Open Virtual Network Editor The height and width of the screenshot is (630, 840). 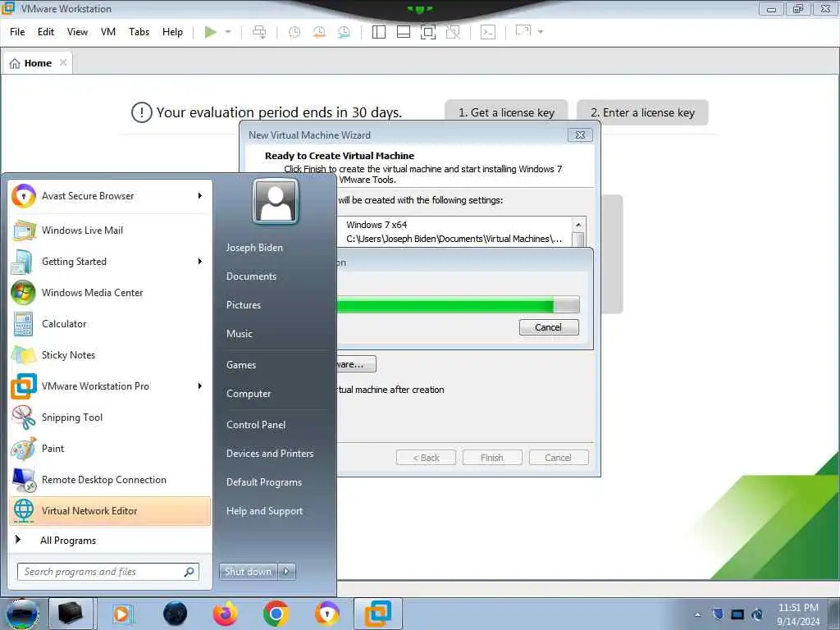[x=110, y=511]
